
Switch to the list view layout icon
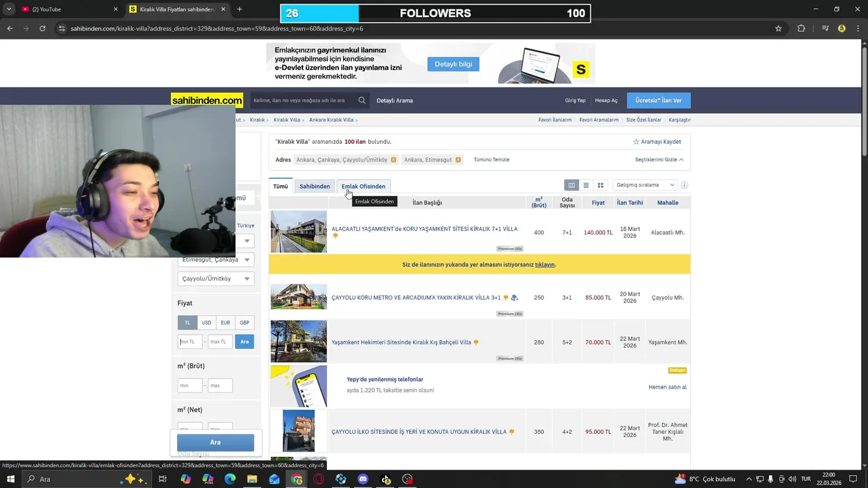point(586,185)
